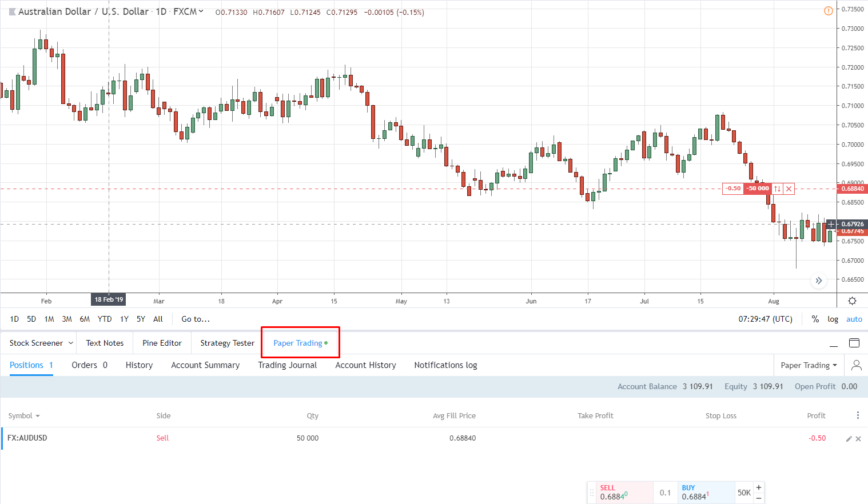Switch to the Strategy Tester tab
Image resolution: width=868 pixels, height=504 pixels.
click(227, 343)
